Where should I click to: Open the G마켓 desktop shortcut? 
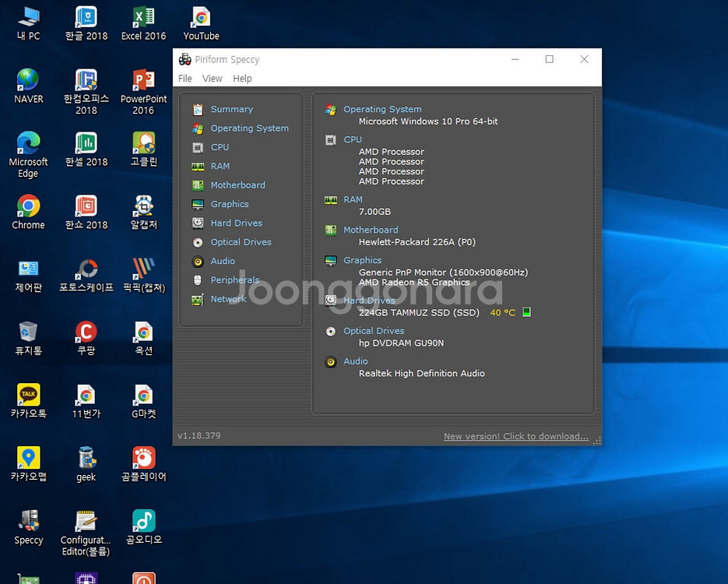coord(144,402)
